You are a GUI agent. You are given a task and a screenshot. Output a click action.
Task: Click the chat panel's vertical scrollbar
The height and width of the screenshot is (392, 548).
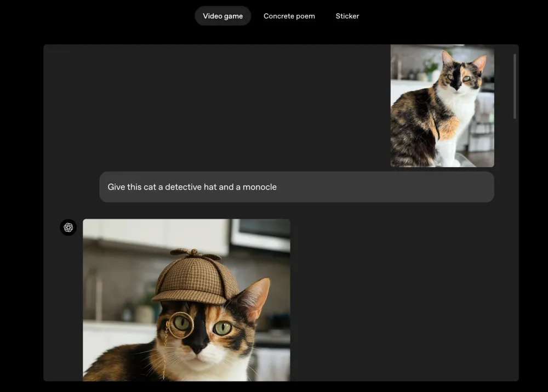coord(515,86)
